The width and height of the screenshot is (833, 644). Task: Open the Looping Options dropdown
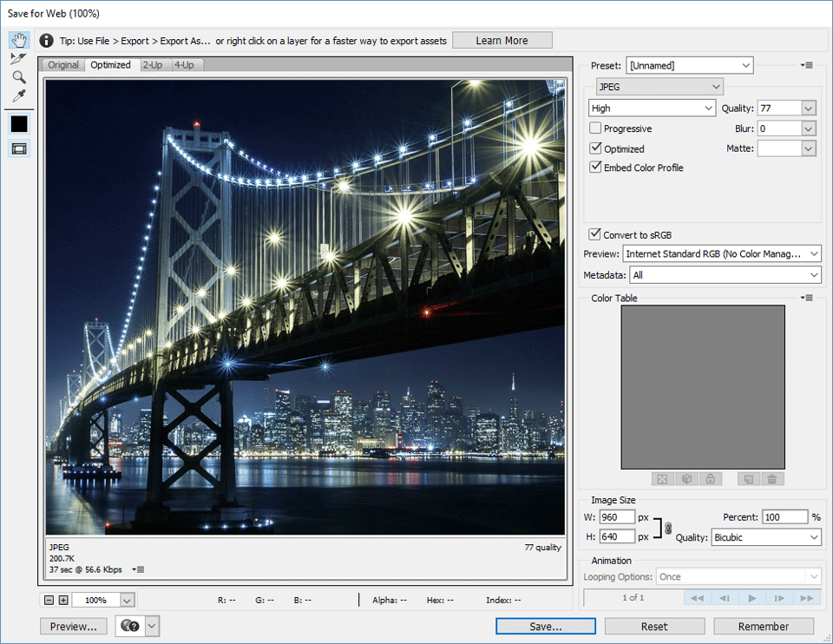[738, 576]
